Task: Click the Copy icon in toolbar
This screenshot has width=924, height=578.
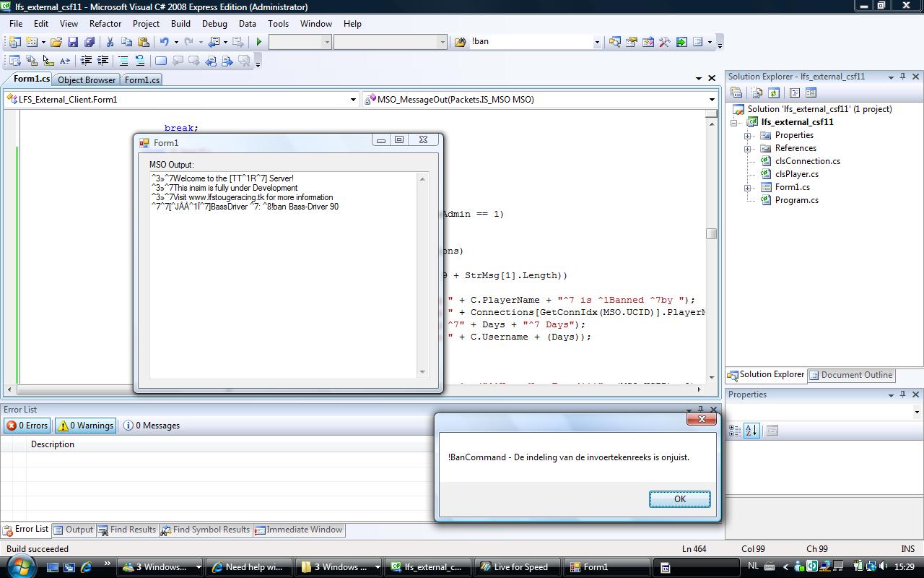Action: [x=126, y=42]
